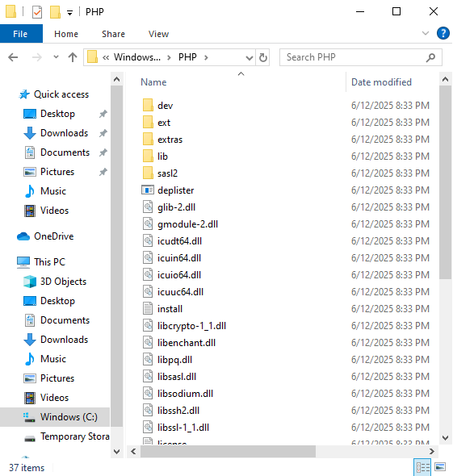Click navigation pane scrollbar up arrow
453x476 pixels.
(x=116, y=80)
